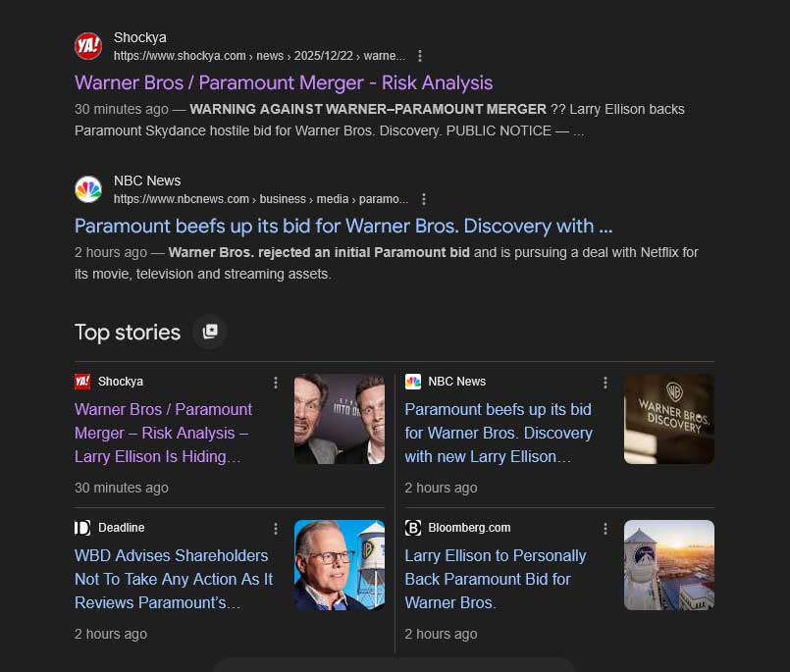Click the Bloomberg.com logo in Top stories

(x=413, y=528)
